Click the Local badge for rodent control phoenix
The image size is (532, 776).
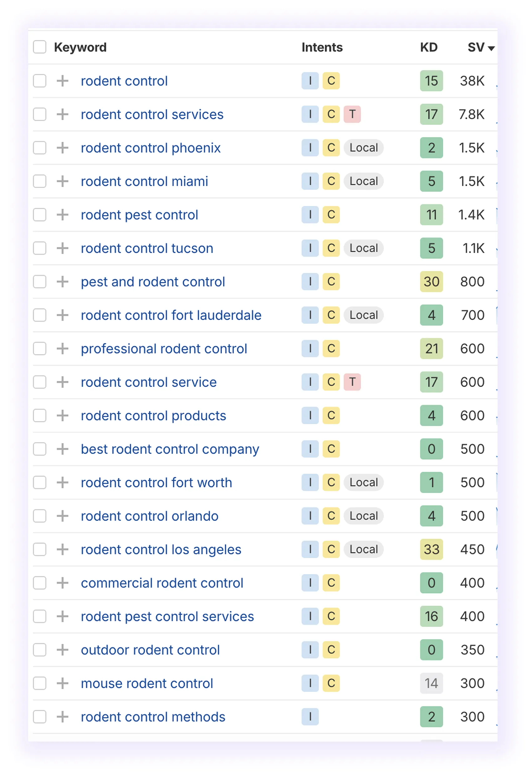coord(363,148)
